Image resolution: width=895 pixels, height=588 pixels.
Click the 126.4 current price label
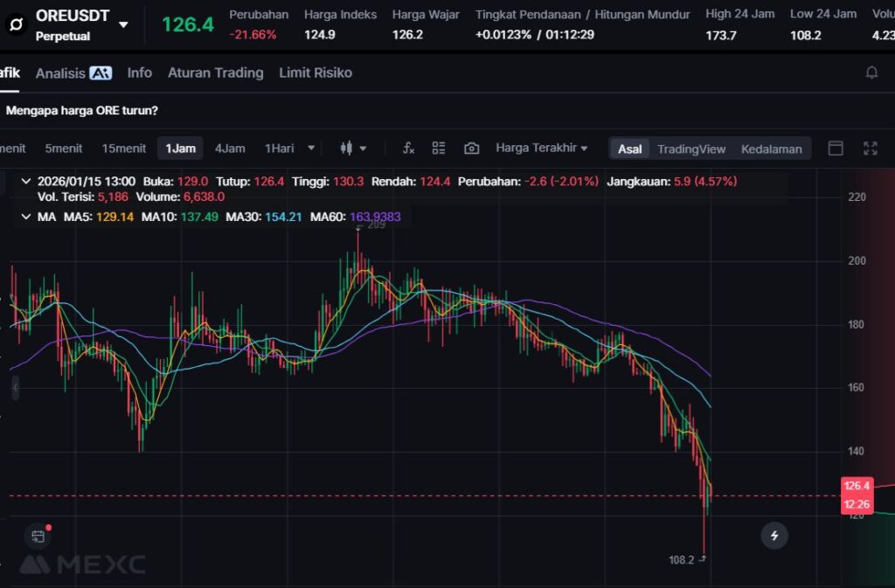(187, 24)
